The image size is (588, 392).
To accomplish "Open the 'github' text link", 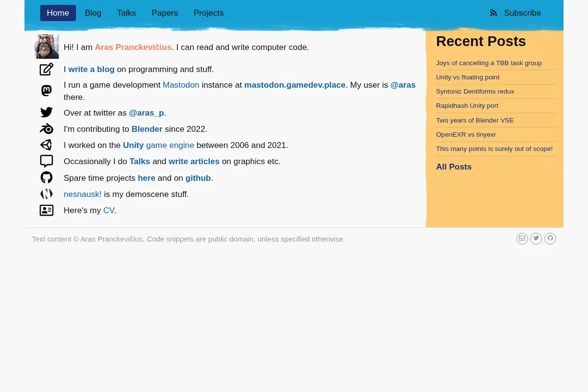I will click(198, 178).
